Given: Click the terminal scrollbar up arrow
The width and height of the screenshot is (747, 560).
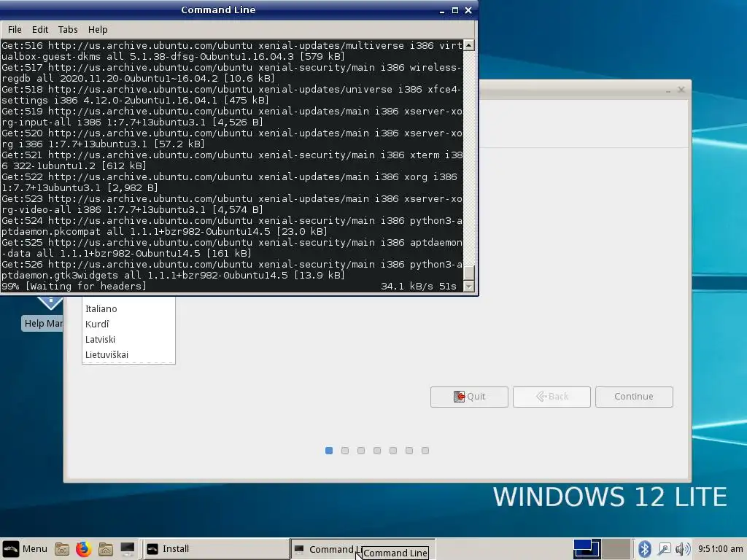Looking at the screenshot, I should [469, 45].
